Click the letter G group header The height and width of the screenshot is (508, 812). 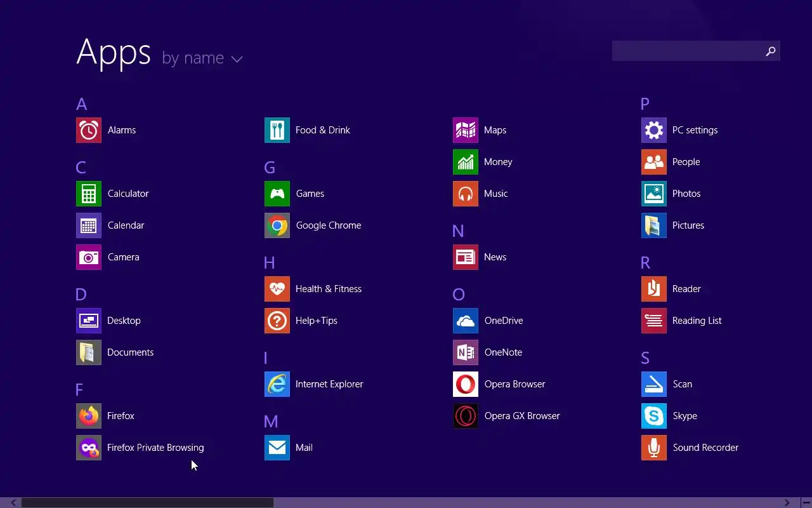270,168
